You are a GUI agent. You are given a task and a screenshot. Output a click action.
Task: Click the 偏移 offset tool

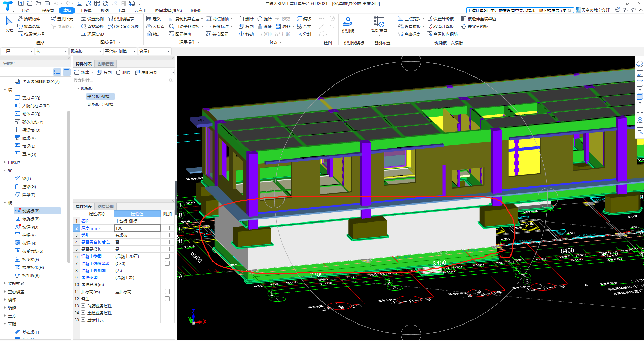coord(304,19)
